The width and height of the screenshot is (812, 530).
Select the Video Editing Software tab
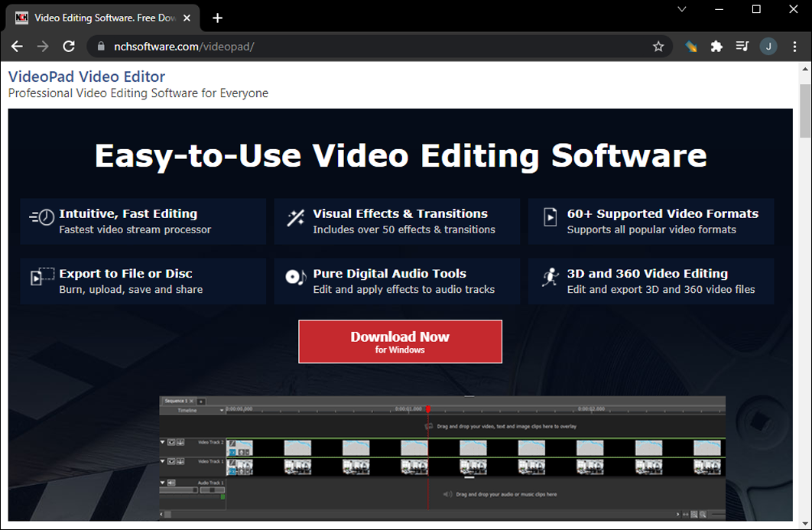(x=102, y=18)
